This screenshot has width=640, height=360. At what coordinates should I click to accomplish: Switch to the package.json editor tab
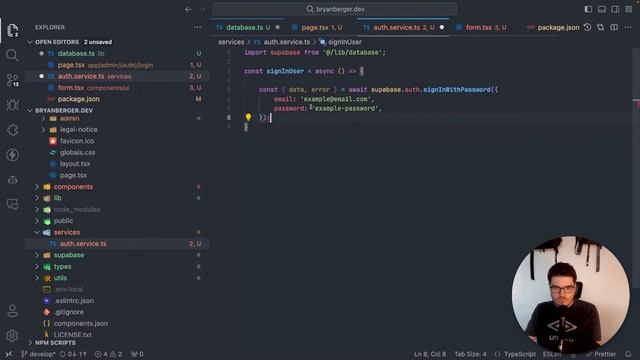point(553,27)
